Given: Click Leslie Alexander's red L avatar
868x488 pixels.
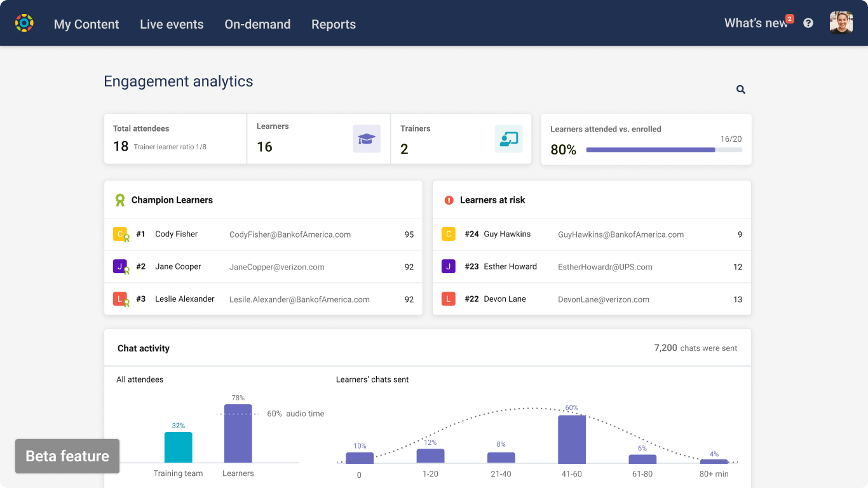Looking at the screenshot, I should coord(120,299).
